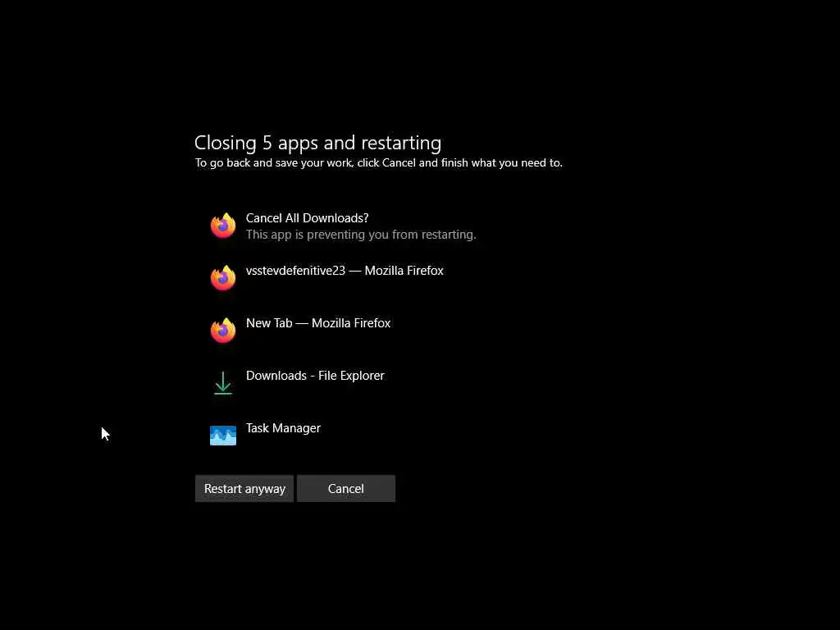This screenshot has width=840, height=630.
Task: Click the 'Task Manager' entry text
Action: tap(283, 428)
